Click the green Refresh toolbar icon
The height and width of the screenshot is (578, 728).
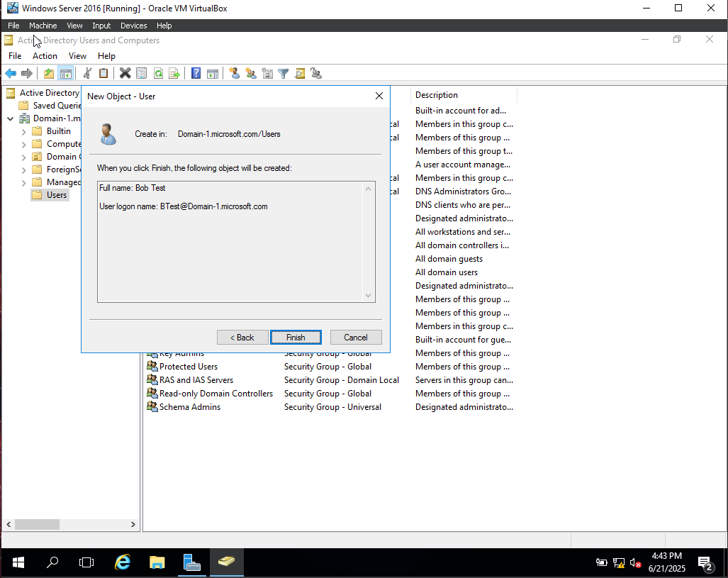[x=158, y=74]
